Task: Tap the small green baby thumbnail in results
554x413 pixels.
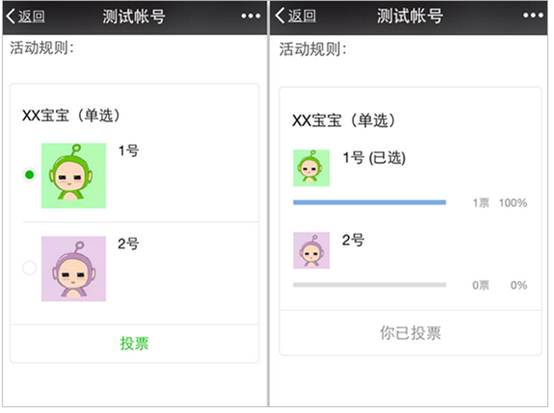Action: coord(311,168)
